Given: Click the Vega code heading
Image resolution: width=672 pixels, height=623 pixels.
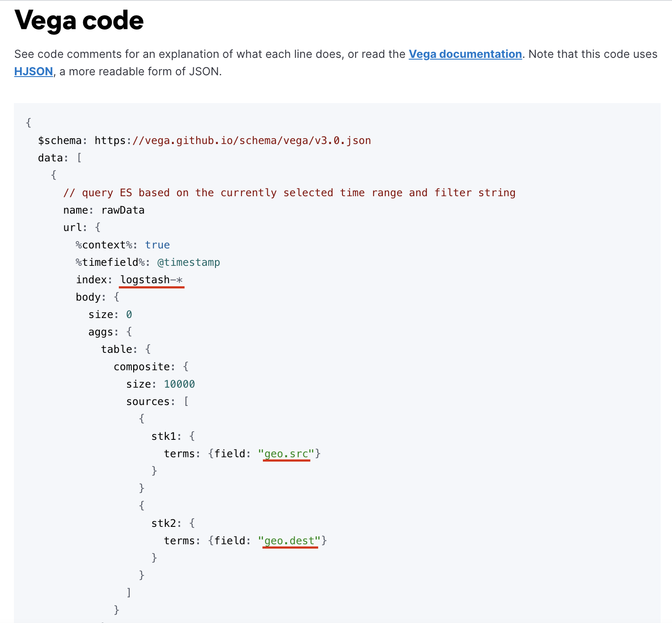Looking at the screenshot, I should click(79, 20).
